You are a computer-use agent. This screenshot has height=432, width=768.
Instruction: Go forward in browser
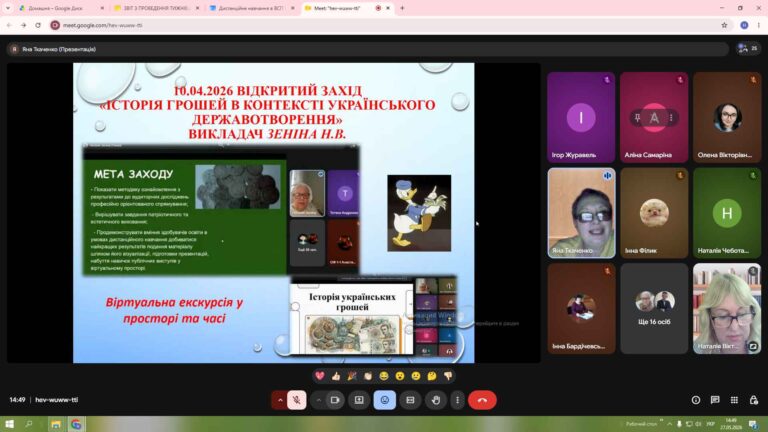click(24, 25)
